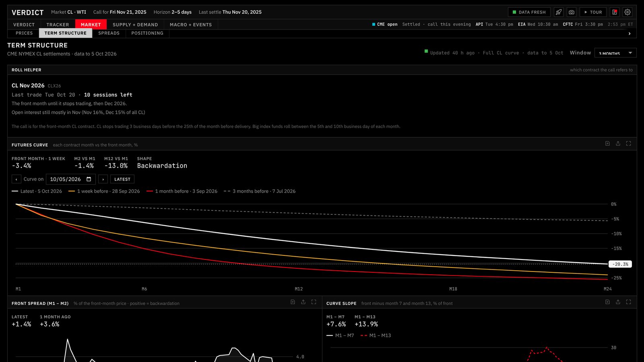This screenshot has width=644, height=362.
Task: Open calendar picker in the curve date field
Action: (89, 179)
